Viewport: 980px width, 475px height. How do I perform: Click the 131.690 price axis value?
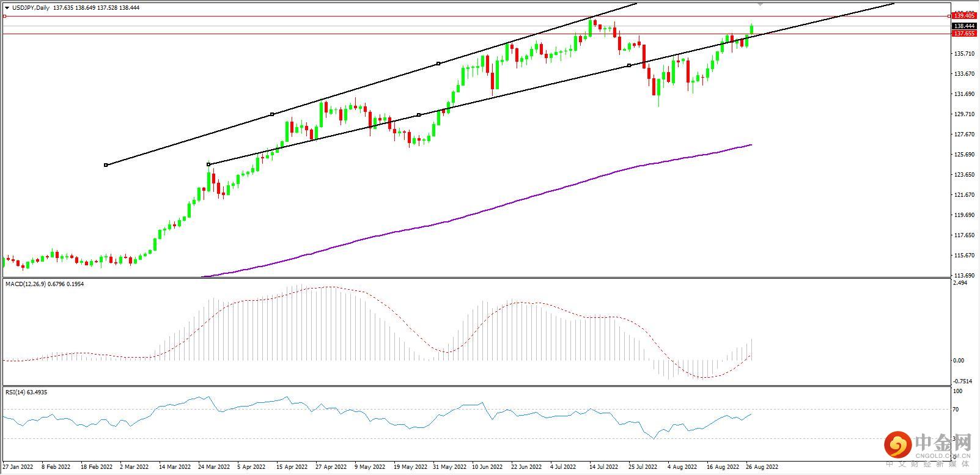[x=963, y=94]
